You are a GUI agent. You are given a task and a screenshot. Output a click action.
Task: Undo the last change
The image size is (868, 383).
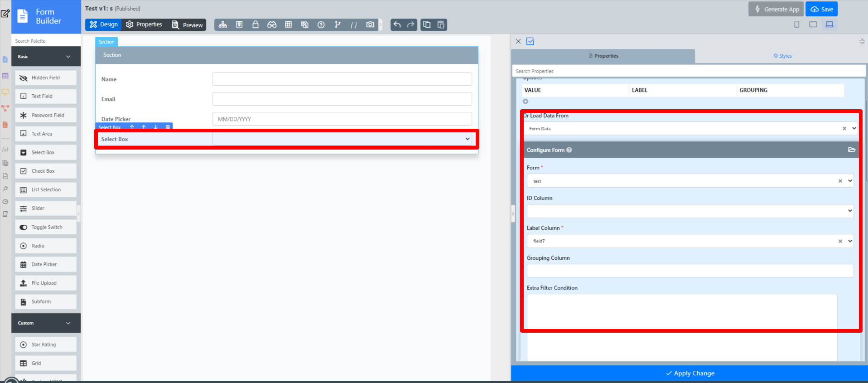click(x=397, y=24)
